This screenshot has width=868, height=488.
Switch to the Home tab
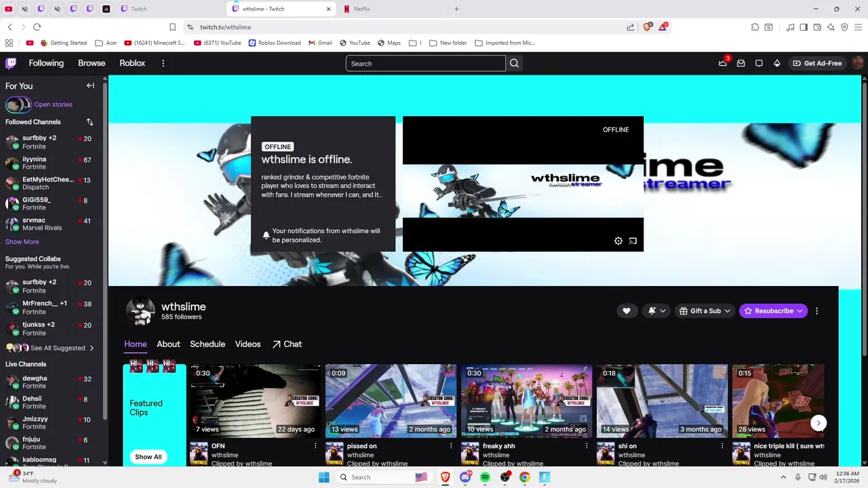coord(135,344)
